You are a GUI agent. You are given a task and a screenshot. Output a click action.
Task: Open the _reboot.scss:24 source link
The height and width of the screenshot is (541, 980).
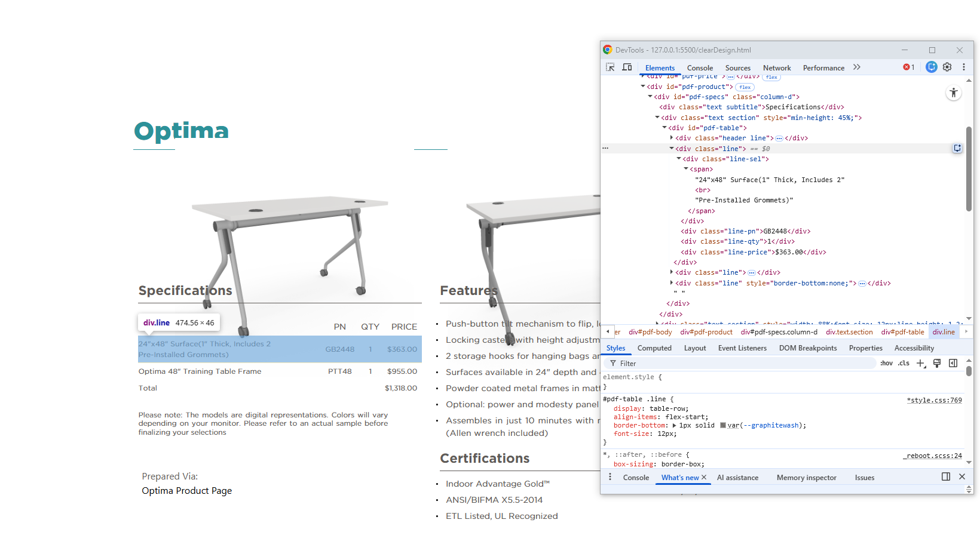point(932,456)
